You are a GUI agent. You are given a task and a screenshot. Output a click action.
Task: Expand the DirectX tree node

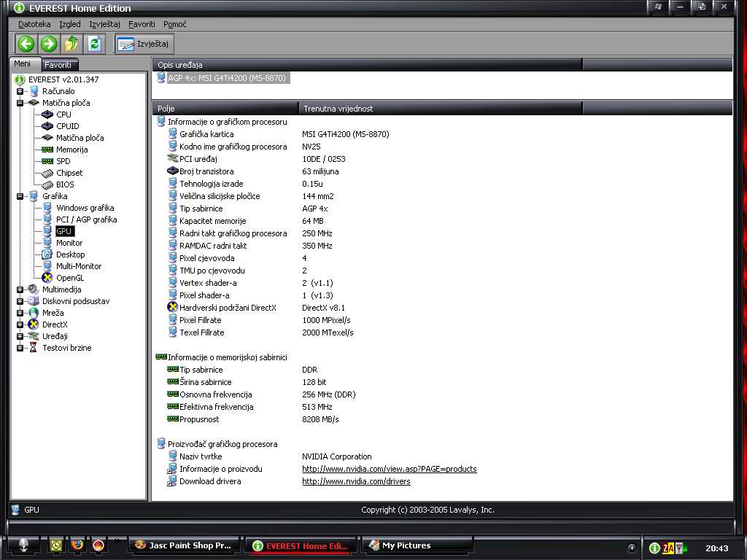(x=20, y=324)
